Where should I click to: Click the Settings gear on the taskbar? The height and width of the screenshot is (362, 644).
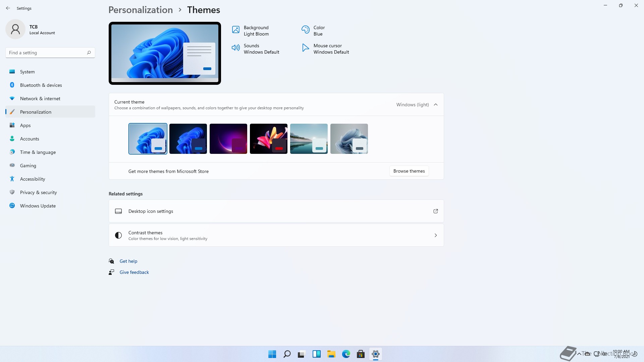click(375, 354)
